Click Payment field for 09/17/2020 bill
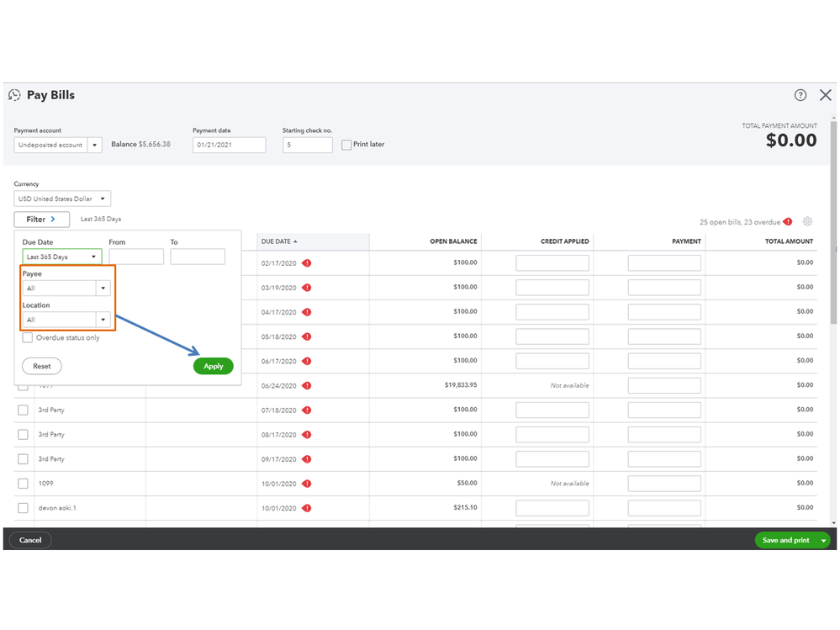The width and height of the screenshot is (840, 630). point(664,459)
